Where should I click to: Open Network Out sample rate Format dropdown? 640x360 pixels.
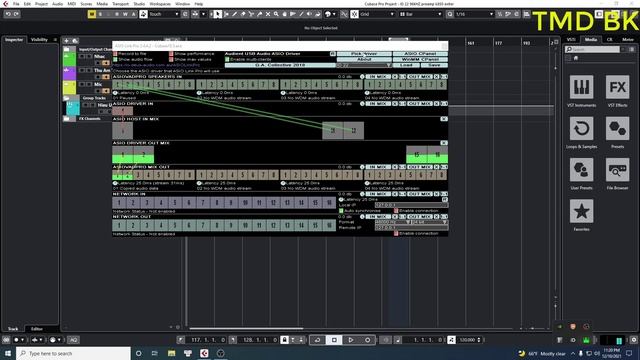(393, 222)
